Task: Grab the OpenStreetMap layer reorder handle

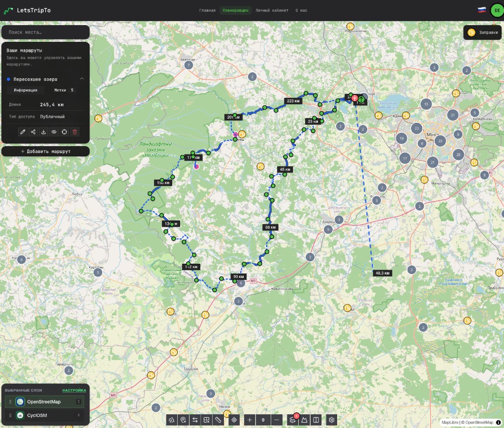Action: (x=10, y=401)
